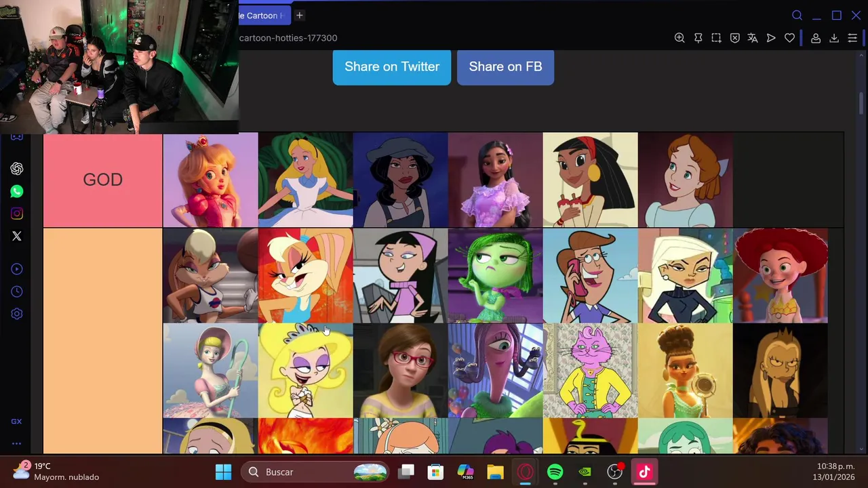Image resolution: width=868 pixels, height=488 pixels.
Task: Click the Share on Twitter button
Action: coord(392,66)
